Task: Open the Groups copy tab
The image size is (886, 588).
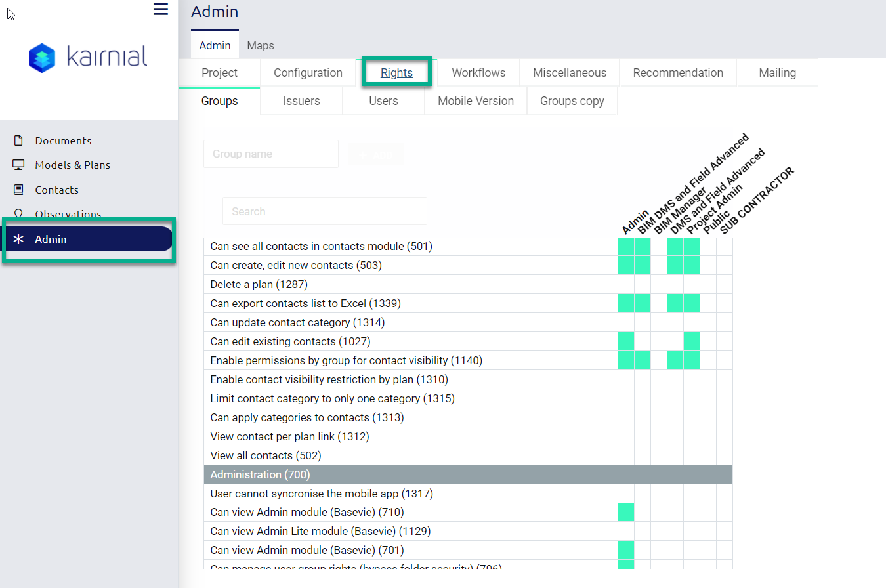Action: [572, 101]
